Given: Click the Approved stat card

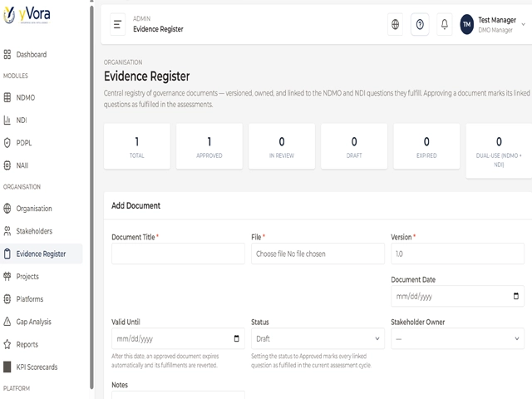Looking at the screenshot, I should 209,146.
